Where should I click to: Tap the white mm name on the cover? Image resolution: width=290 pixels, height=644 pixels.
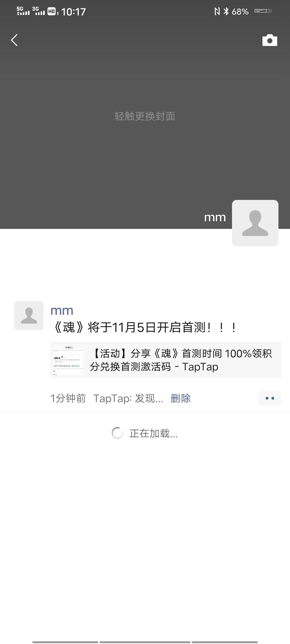click(215, 217)
